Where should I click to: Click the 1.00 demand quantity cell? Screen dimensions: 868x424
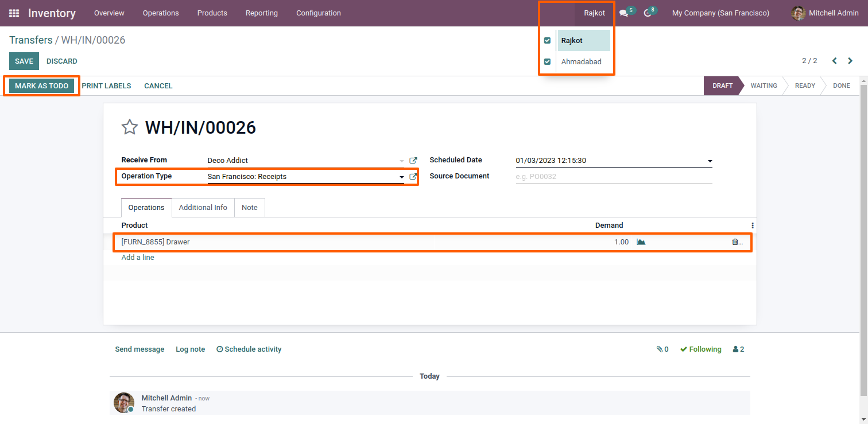pyautogui.click(x=621, y=242)
